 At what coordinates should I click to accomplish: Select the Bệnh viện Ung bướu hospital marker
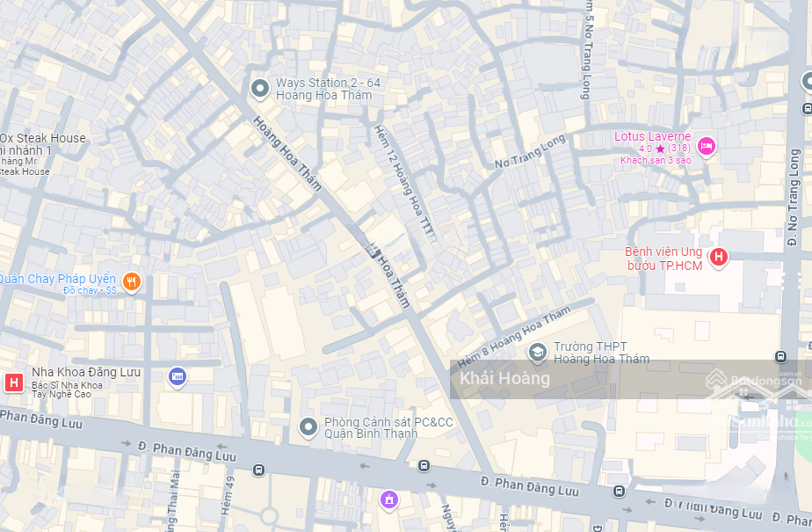pyautogui.click(x=718, y=258)
